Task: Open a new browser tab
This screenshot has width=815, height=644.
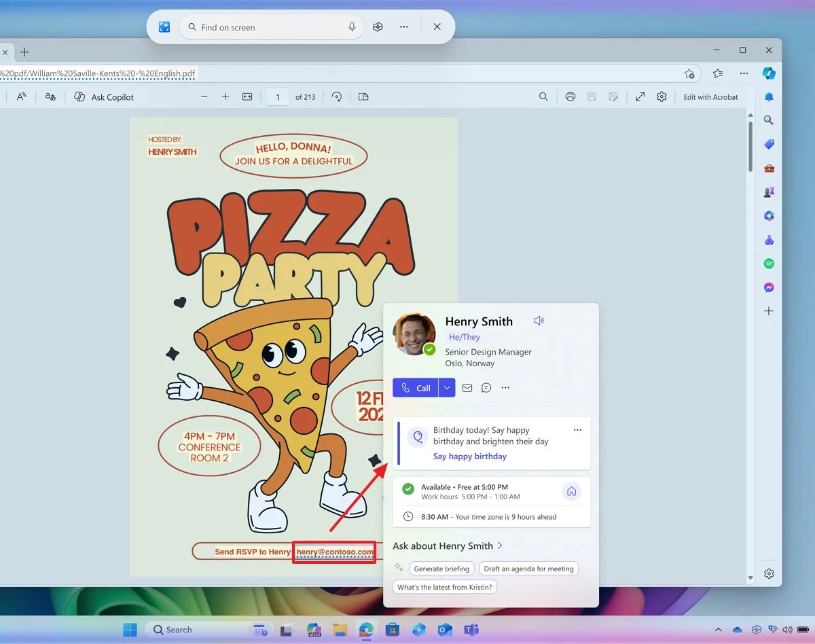Action: (24, 52)
